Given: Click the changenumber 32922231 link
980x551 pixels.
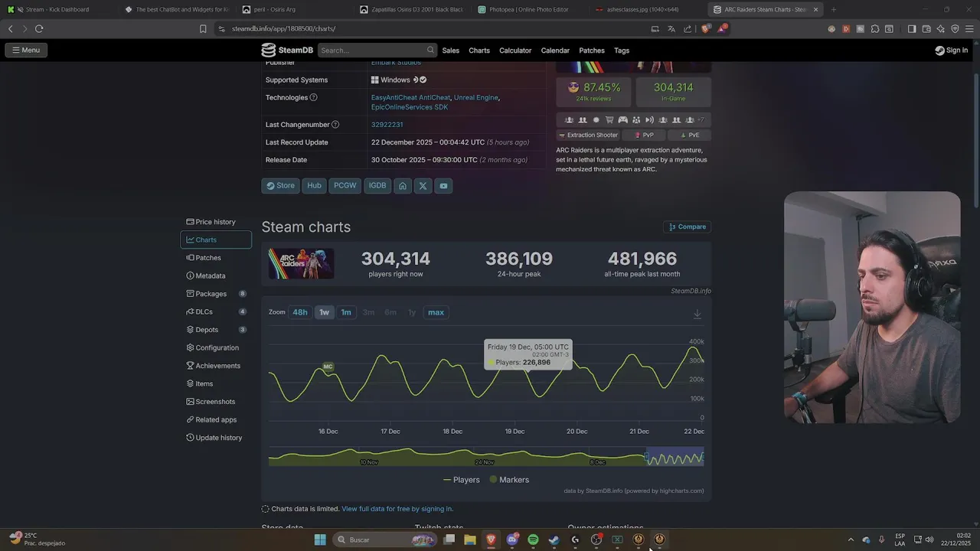Looking at the screenshot, I should click(387, 125).
